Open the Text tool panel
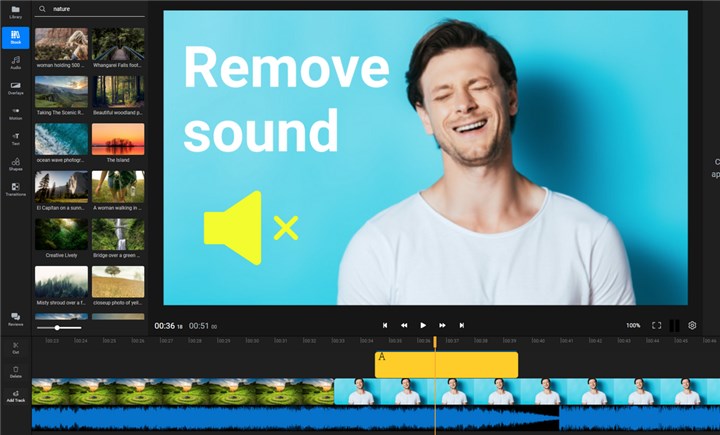Viewport: 720px width, 435px height. click(16, 139)
